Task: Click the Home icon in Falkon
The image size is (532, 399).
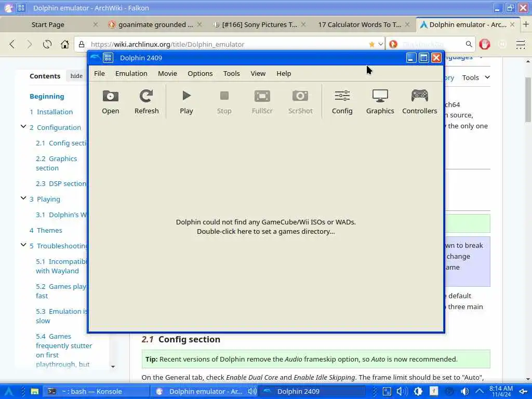Action: pyautogui.click(x=65, y=44)
